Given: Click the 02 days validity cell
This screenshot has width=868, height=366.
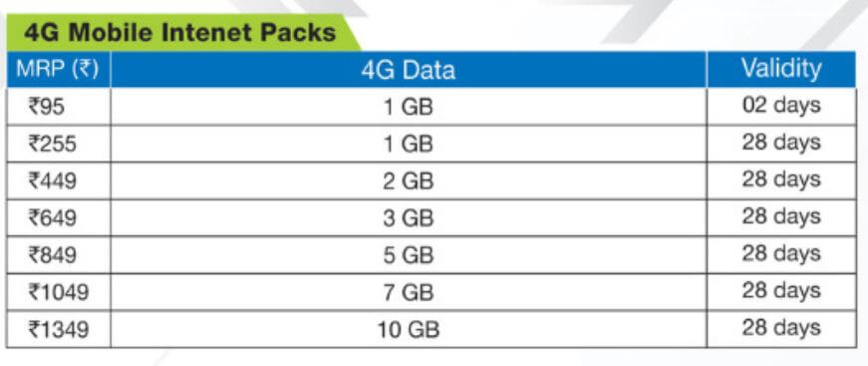Looking at the screenshot, I should pyautogui.click(x=781, y=107).
